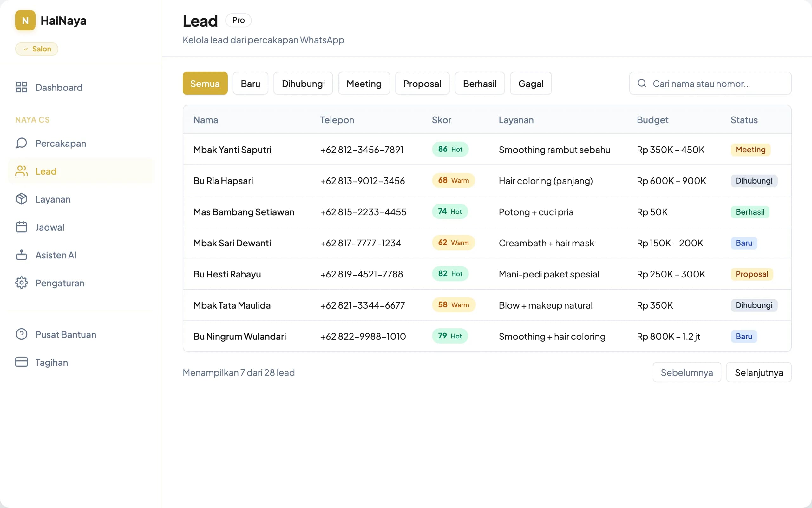Open lead Mbak Yanti Saputri

[x=232, y=150]
